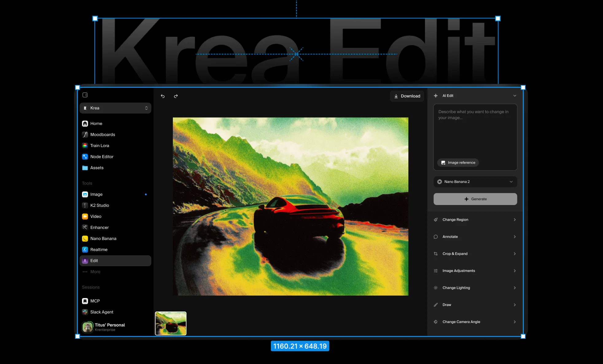Viewport: 603px width, 364px height.
Task: Open the Krea workspace switcher dropdown
Action: (x=115, y=108)
